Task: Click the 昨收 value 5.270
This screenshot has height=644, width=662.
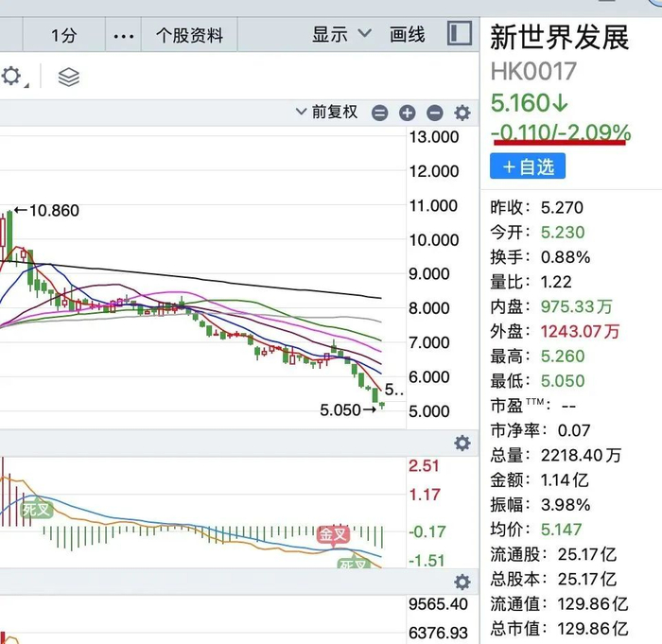Action: tap(562, 207)
